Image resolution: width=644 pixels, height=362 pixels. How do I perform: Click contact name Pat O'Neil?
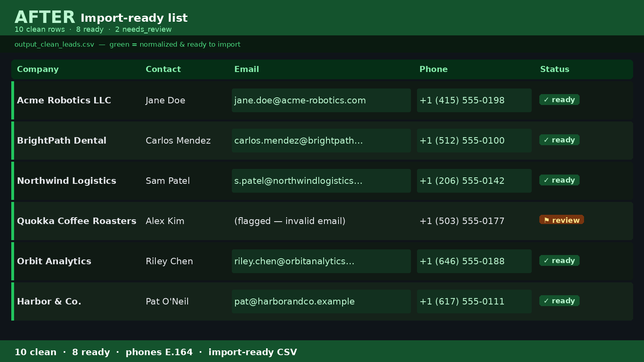tap(167, 301)
